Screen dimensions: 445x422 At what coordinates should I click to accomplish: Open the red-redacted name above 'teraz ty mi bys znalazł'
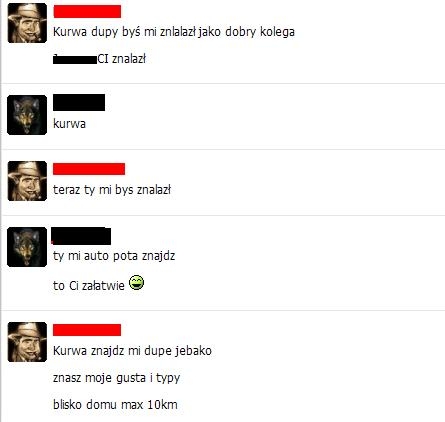(x=89, y=169)
